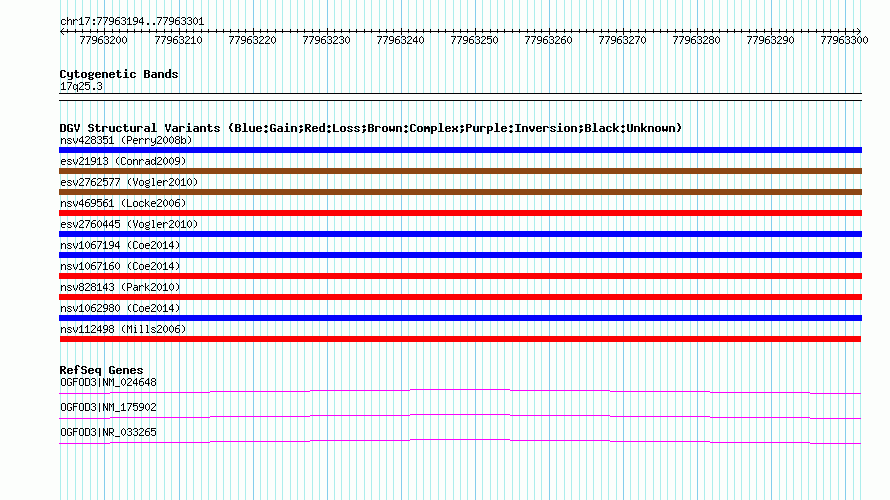Open variant nsv428351 (Perry2008b) label

click(126, 140)
